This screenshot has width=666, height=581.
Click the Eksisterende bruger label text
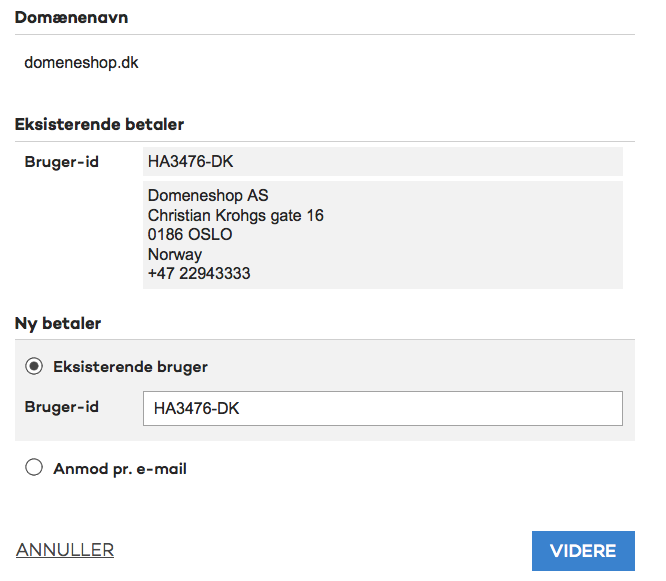pyautogui.click(x=130, y=367)
